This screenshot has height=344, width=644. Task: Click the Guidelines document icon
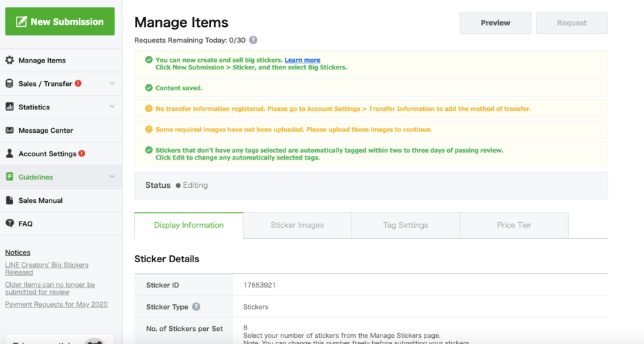[10, 177]
